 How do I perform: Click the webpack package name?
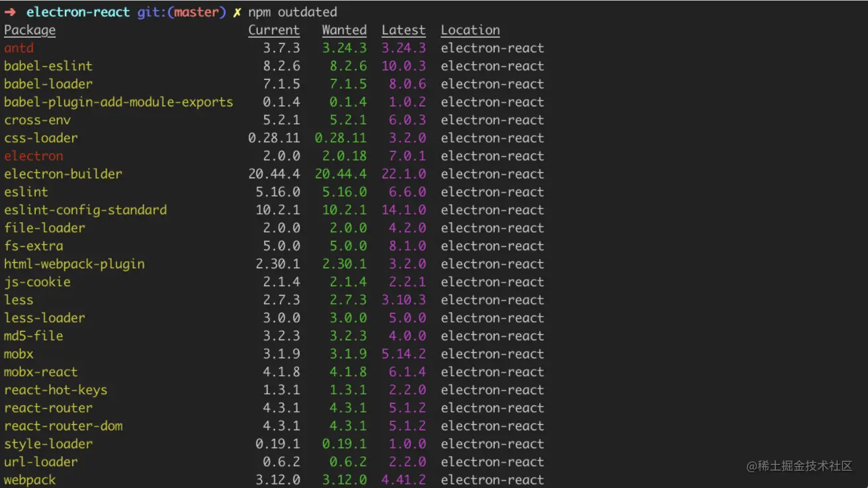[x=30, y=480]
